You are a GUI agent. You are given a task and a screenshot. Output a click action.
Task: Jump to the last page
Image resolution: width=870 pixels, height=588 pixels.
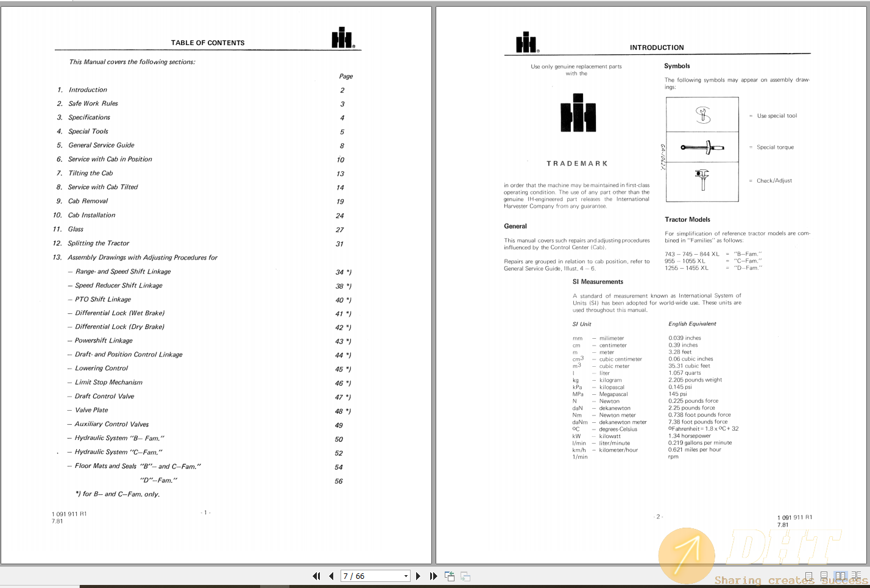pyautogui.click(x=433, y=576)
